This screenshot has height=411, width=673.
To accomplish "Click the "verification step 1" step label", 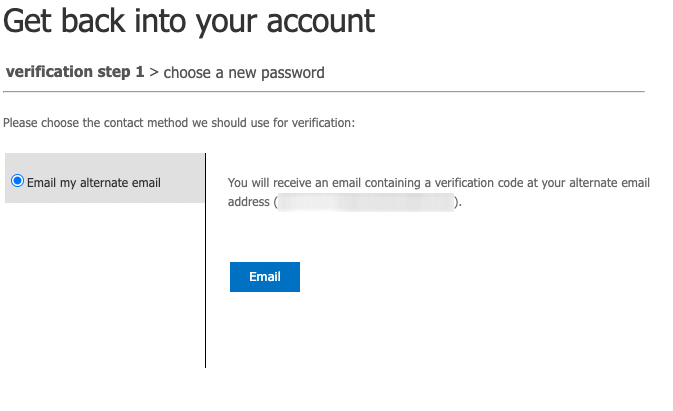I will [x=75, y=73].
